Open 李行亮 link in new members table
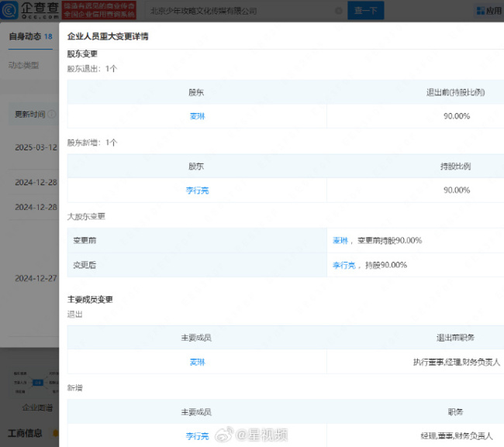The height and width of the screenshot is (447, 504). pos(197,436)
